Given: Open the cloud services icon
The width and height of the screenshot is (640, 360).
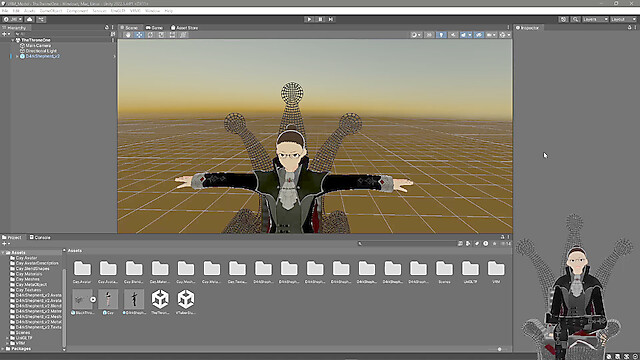Looking at the screenshot, I should pos(29,19).
